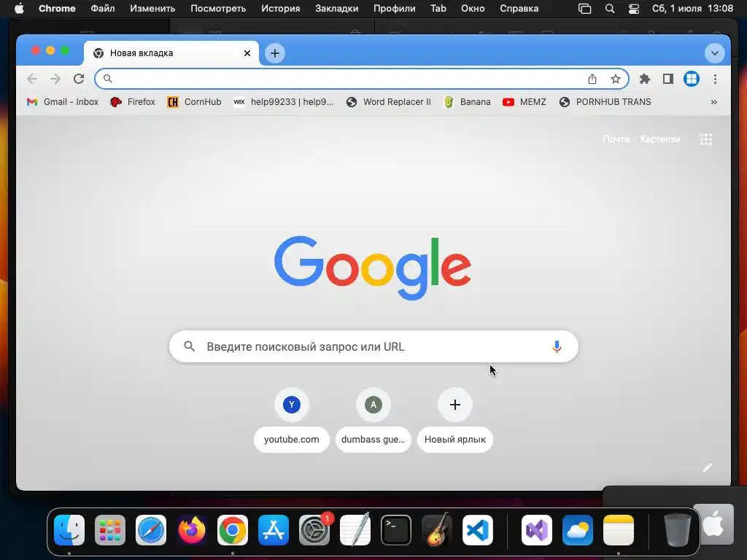Viewport: 747px width, 560px height.
Task: Open Google Chrome icon in Dock
Action: 233,530
